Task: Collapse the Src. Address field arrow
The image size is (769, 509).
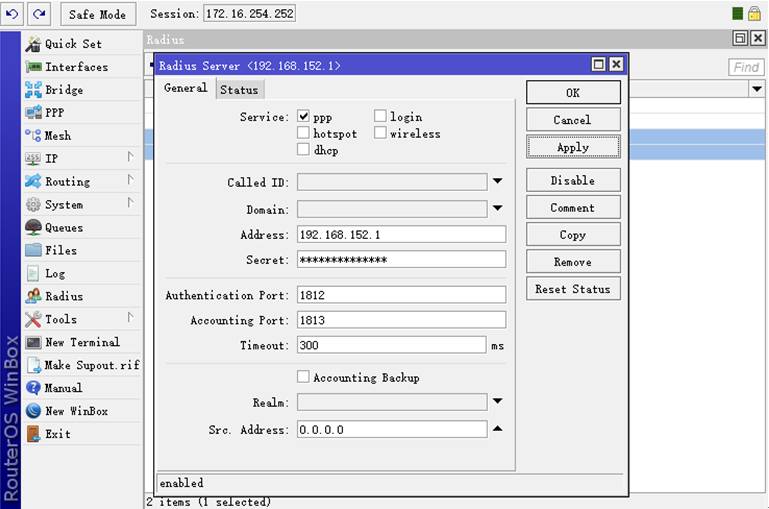Action: [x=498, y=429]
